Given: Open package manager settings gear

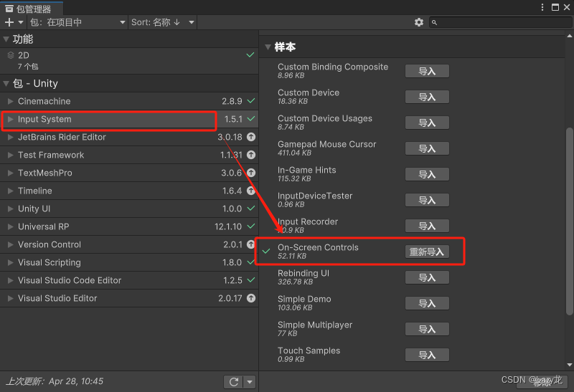Looking at the screenshot, I should [x=419, y=22].
